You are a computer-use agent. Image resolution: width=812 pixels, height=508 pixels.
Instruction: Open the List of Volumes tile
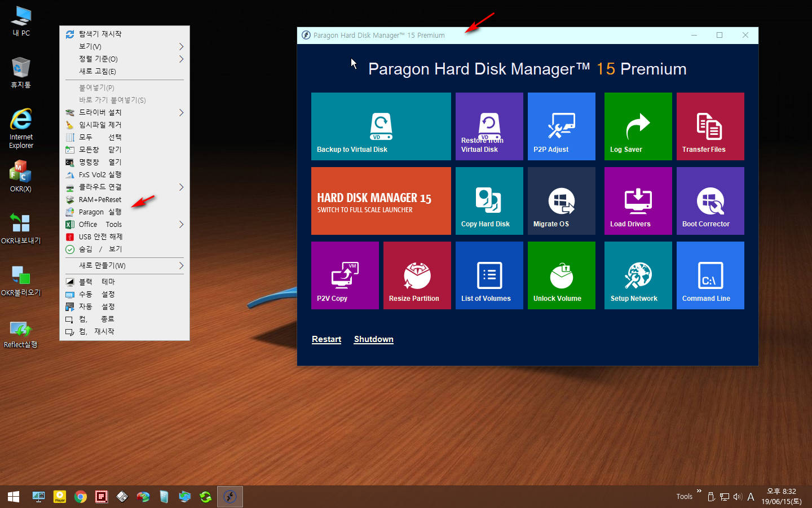pos(489,275)
